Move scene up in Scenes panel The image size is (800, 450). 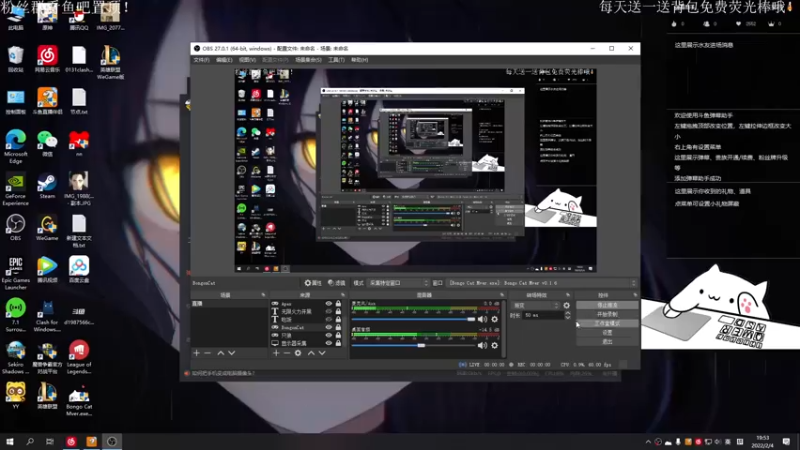coord(220,353)
